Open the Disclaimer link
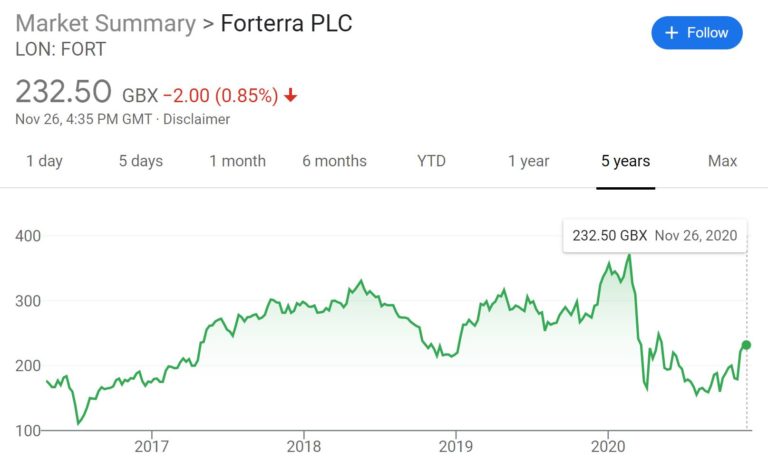 [x=196, y=119]
